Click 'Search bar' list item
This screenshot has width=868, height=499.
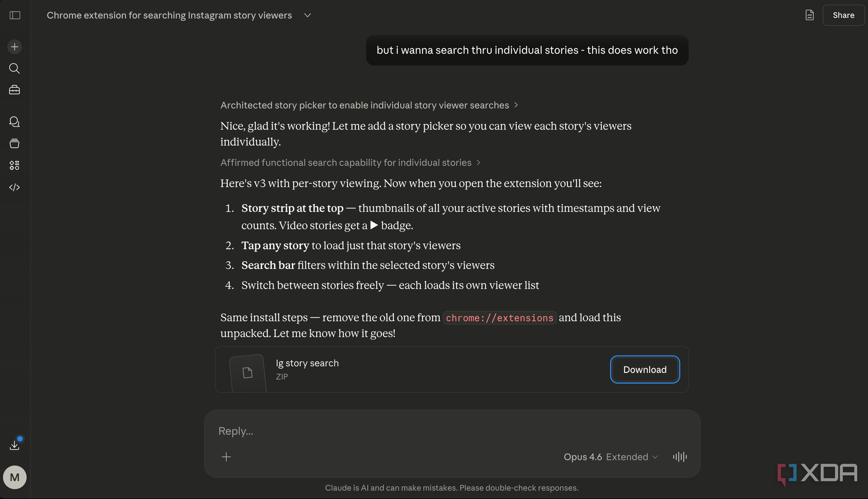pos(368,265)
